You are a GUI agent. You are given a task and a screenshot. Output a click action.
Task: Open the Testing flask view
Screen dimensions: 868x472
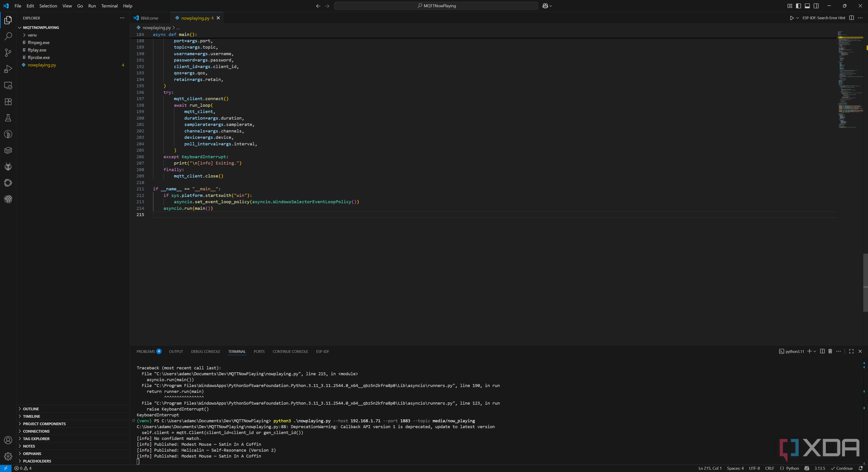coord(8,118)
